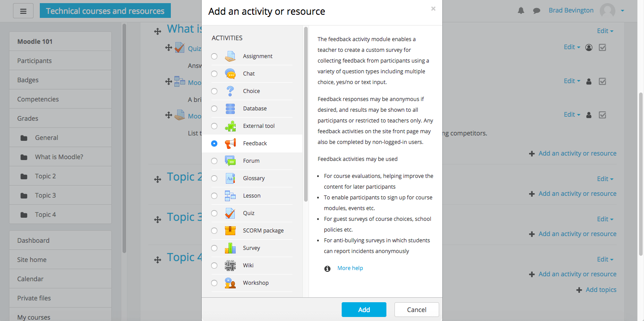Click the Quiz checkmark icon in dialog

230,213
